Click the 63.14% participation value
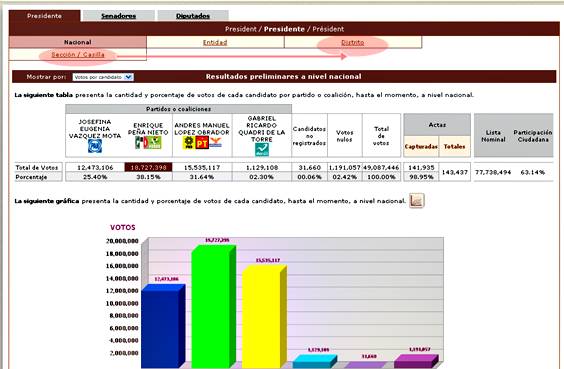 point(533,172)
